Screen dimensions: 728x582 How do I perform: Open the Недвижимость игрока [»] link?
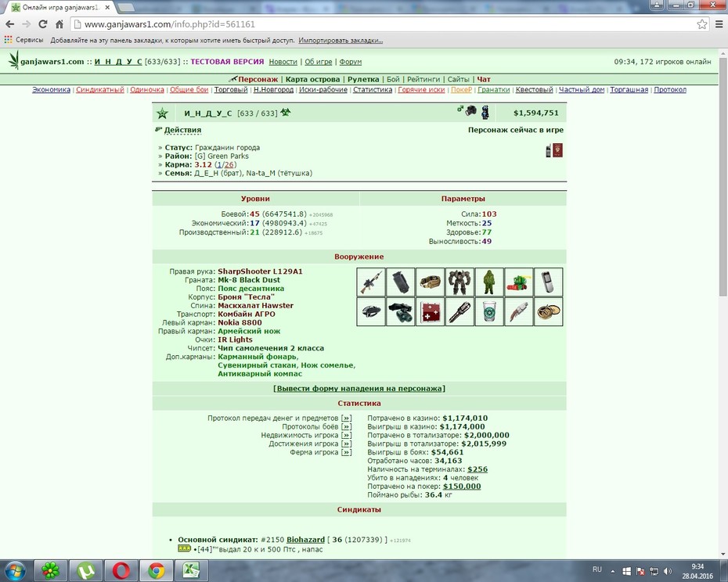click(346, 436)
